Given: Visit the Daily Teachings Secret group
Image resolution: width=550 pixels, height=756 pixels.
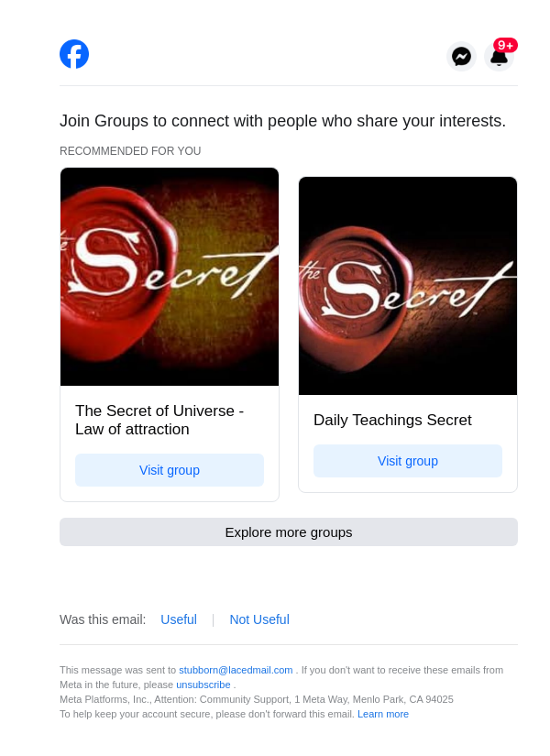Looking at the screenshot, I should pos(408,461).
